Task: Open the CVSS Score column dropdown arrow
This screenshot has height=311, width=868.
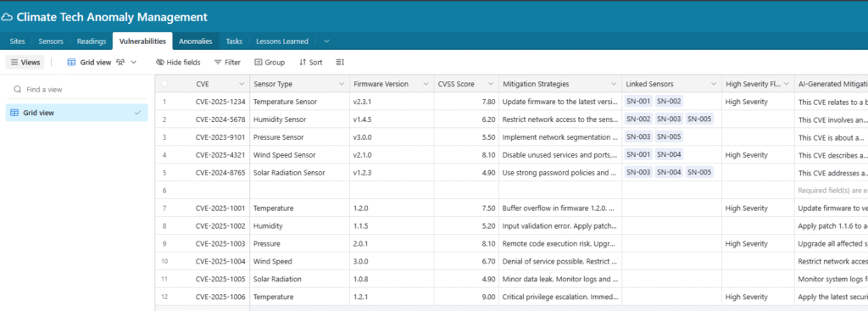Action: tap(491, 84)
